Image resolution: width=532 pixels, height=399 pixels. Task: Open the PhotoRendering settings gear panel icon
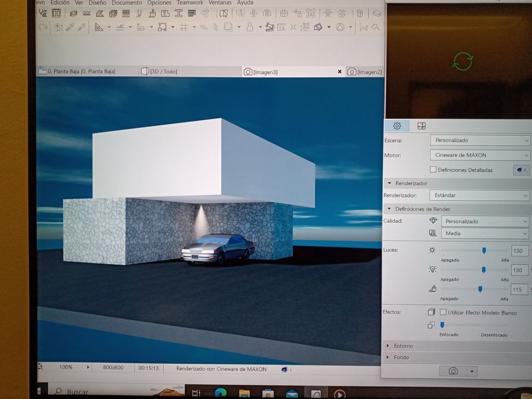click(x=396, y=126)
